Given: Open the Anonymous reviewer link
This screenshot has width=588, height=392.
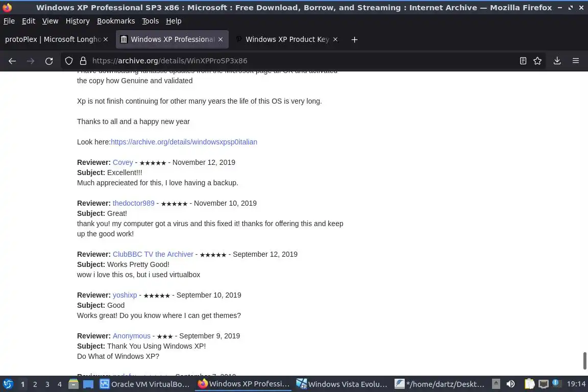Looking at the screenshot, I should 131,336.
